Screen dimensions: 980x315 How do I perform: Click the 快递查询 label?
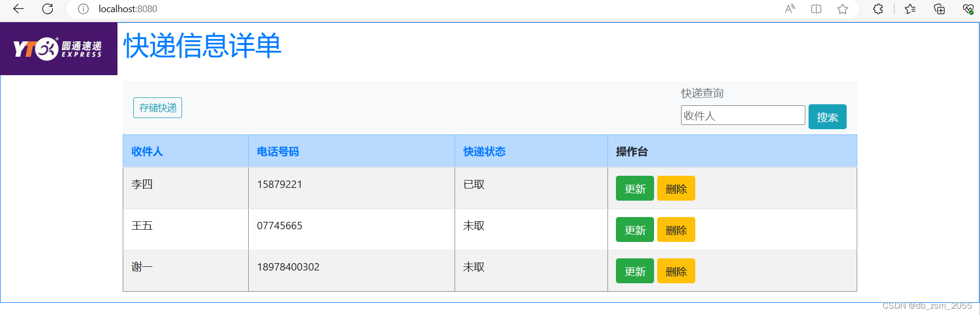point(702,93)
